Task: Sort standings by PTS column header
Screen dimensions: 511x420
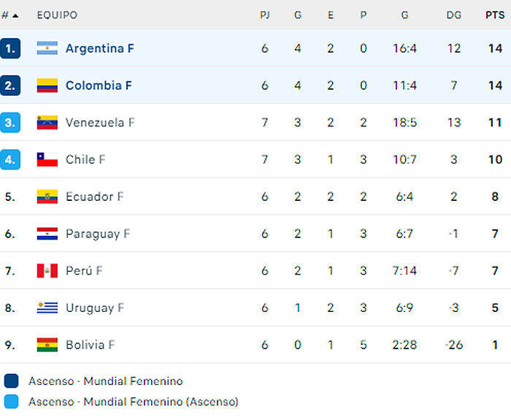Action: [494, 15]
